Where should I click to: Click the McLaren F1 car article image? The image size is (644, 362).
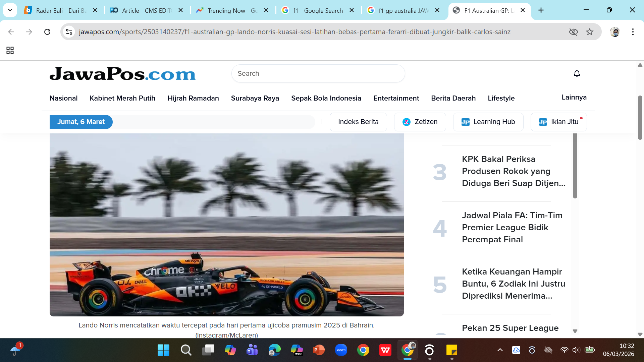[x=226, y=225]
